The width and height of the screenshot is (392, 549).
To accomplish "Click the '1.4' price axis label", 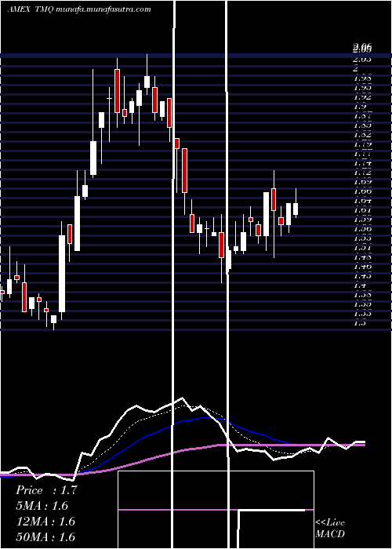I will click(360, 285).
